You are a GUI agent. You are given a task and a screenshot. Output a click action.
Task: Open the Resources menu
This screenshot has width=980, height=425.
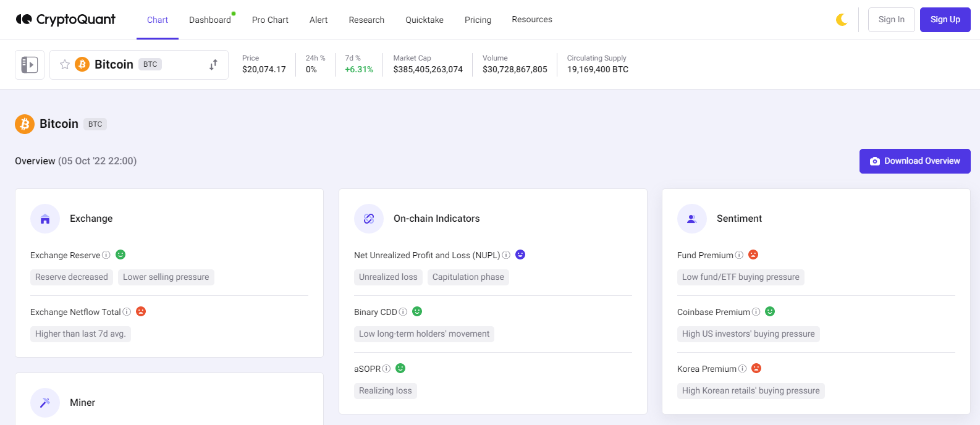tap(531, 20)
